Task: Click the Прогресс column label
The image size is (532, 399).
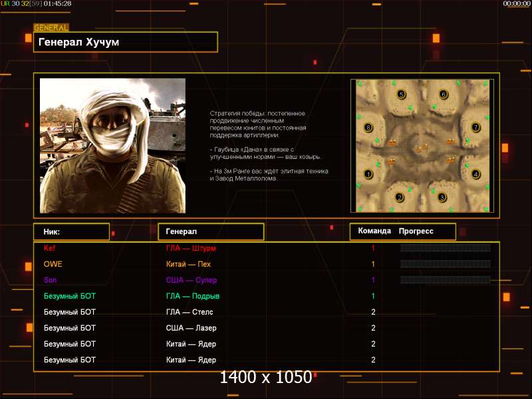Action: coord(416,231)
